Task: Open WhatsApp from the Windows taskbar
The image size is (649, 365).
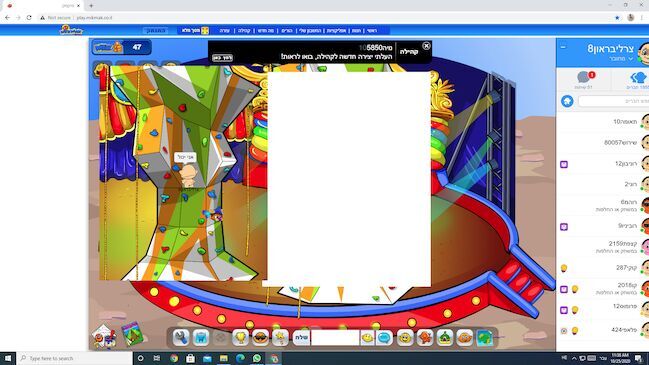Action: click(257, 358)
